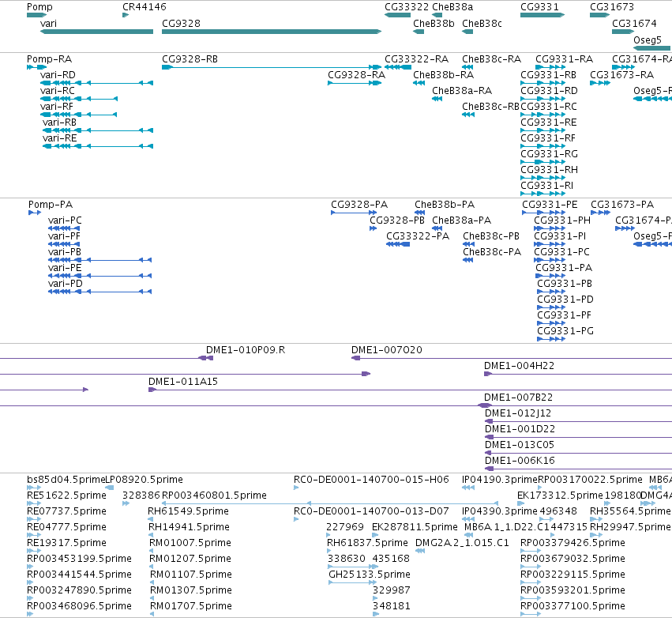This screenshot has height=618, width=672.
Task: Click the CheB38c gene label
Action: tap(482, 24)
